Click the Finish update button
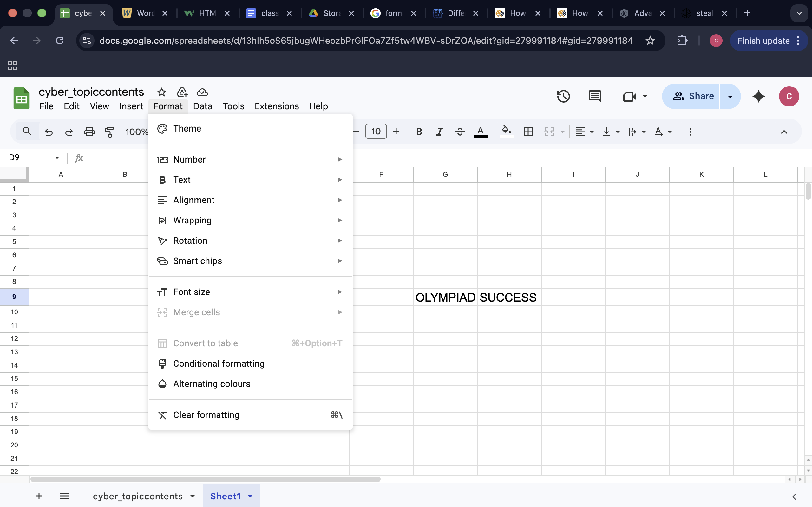The height and width of the screenshot is (507, 812). pos(763,41)
